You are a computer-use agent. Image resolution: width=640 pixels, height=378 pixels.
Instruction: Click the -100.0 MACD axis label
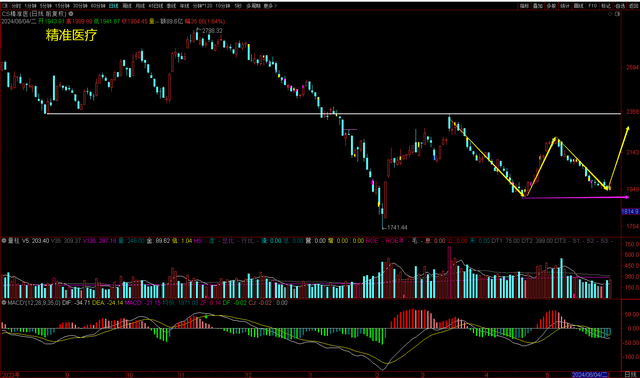tap(631, 357)
